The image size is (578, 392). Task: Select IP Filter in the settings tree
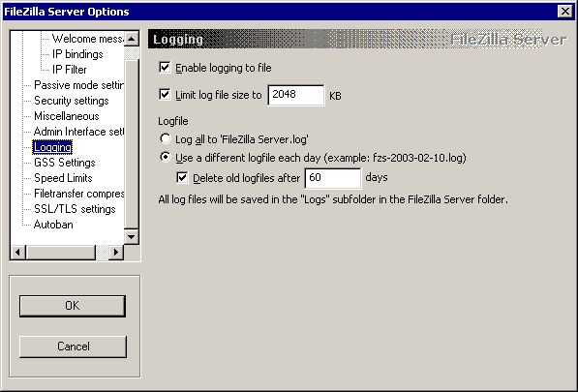pos(70,70)
